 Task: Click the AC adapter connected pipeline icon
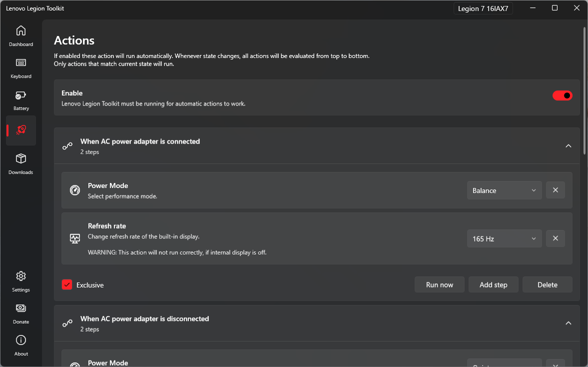(67, 146)
